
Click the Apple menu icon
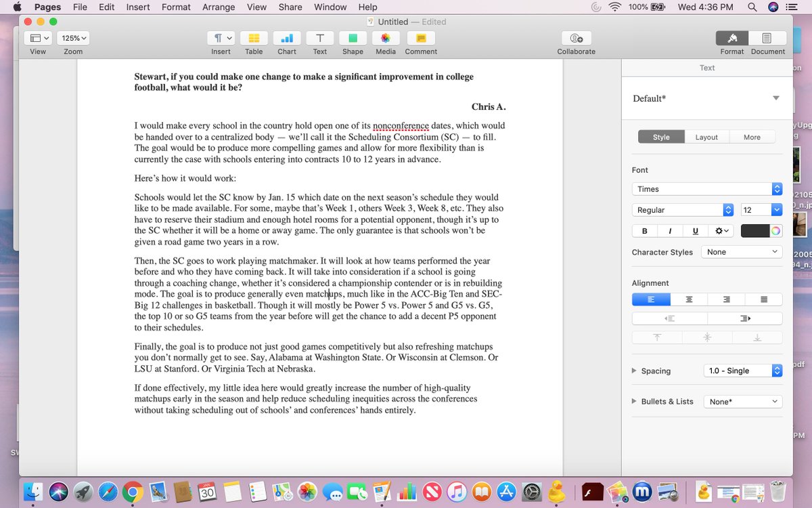(16, 7)
